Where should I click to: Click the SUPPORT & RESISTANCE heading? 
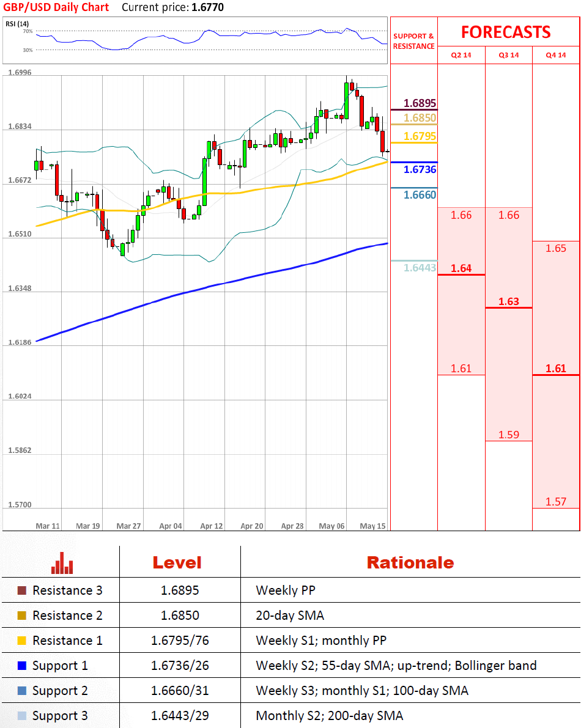coord(414,41)
